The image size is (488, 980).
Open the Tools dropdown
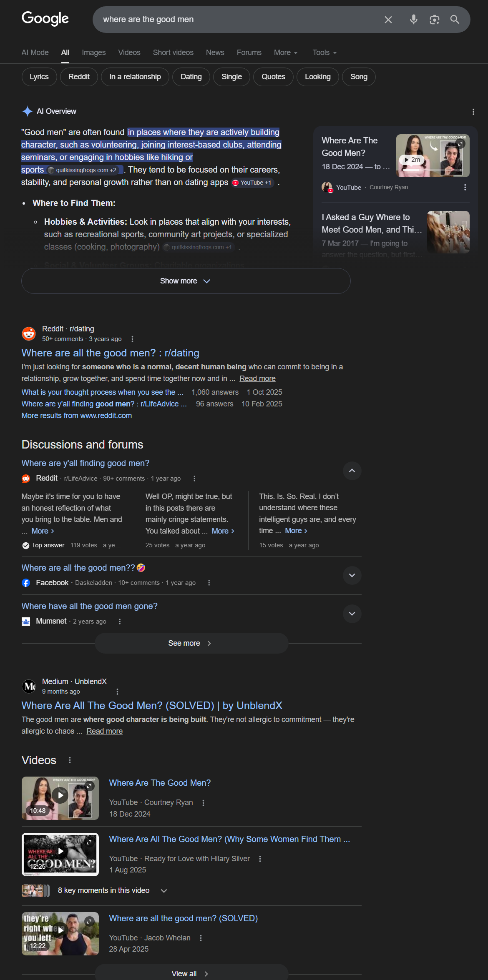pyautogui.click(x=324, y=53)
